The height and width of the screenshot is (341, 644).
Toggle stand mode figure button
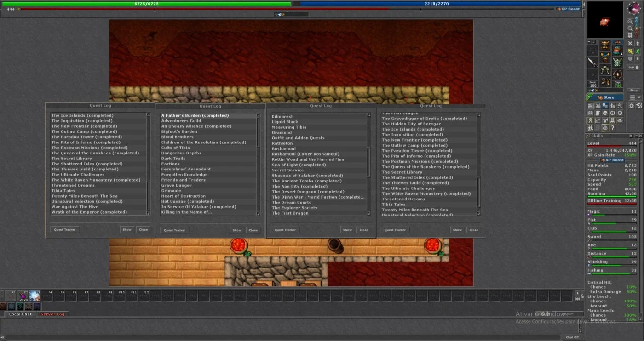tap(638, 44)
